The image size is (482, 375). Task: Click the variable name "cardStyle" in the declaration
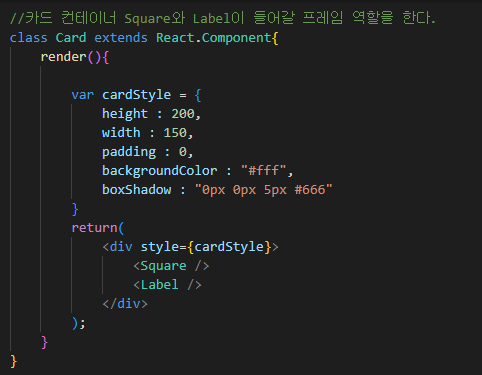pos(136,95)
